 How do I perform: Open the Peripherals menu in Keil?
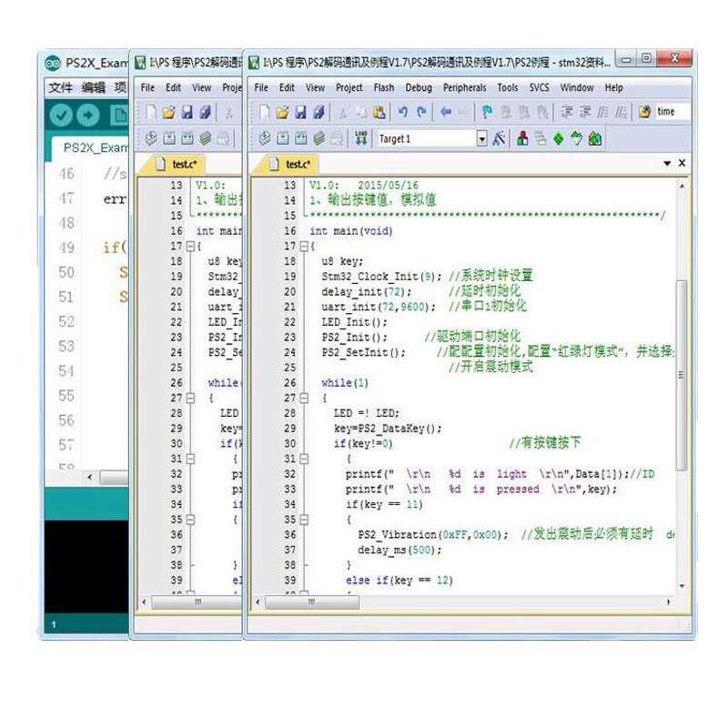click(x=464, y=87)
